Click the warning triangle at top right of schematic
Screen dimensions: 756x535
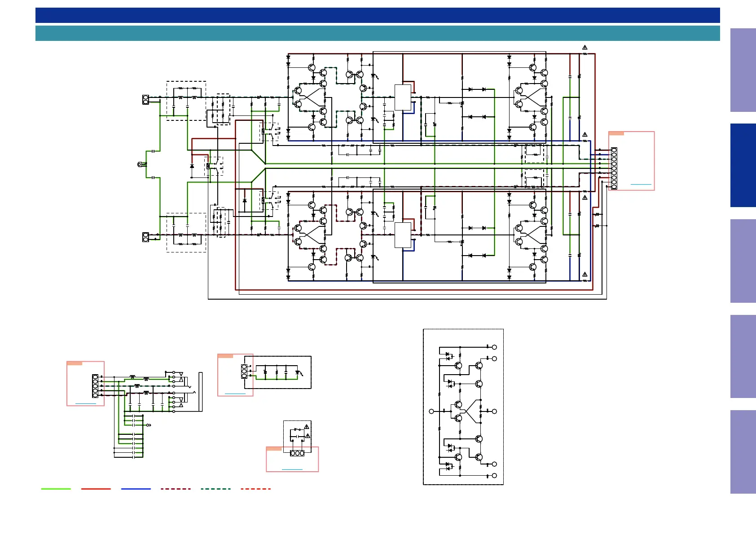pyautogui.click(x=585, y=47)
